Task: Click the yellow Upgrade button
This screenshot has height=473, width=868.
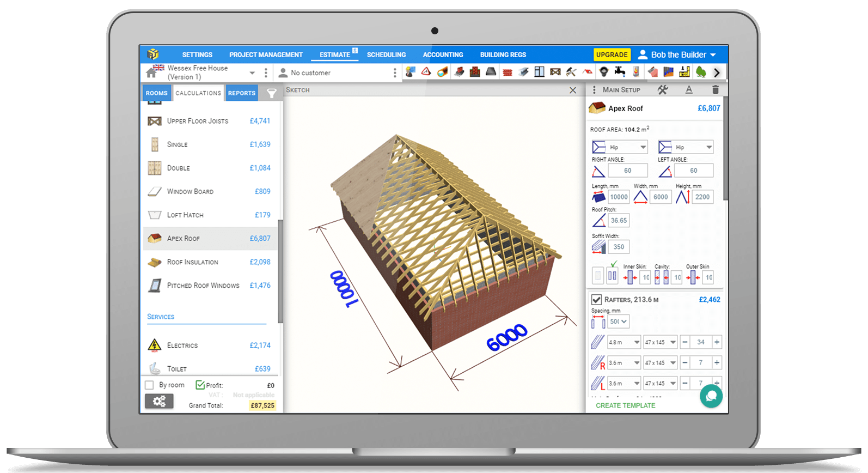Action: (x=612, y=55)
